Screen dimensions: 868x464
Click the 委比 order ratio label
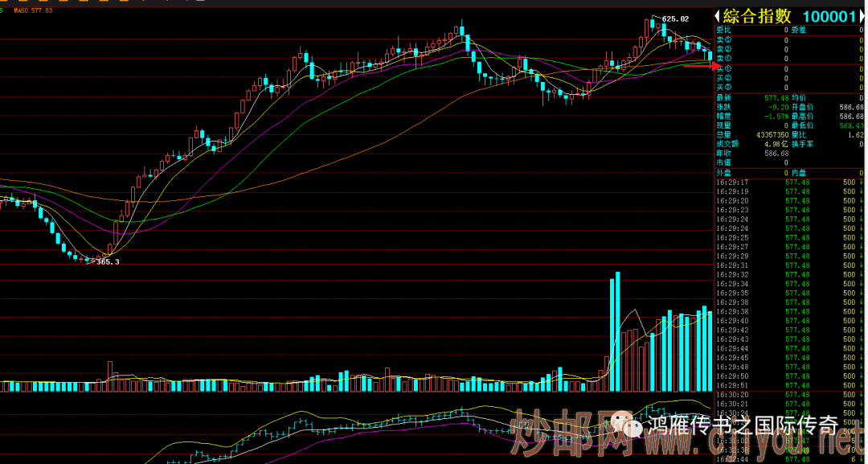point(723,30)
